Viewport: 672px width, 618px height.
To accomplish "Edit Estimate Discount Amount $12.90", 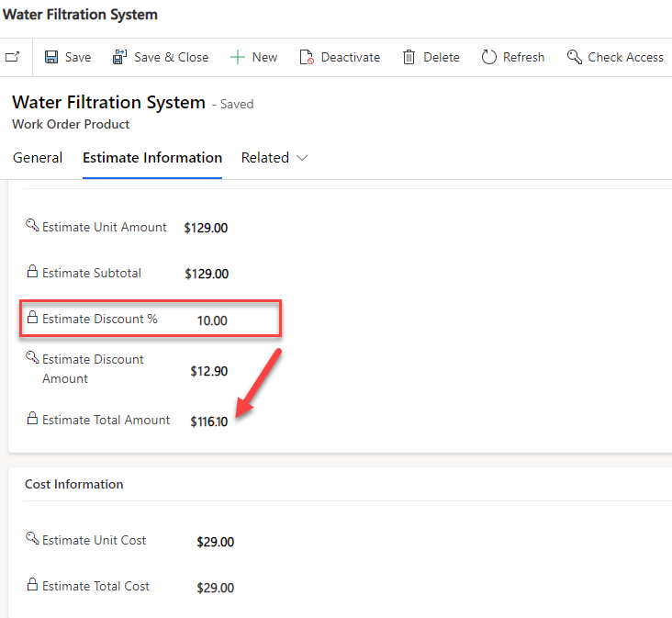I will (x=209, y=371).
